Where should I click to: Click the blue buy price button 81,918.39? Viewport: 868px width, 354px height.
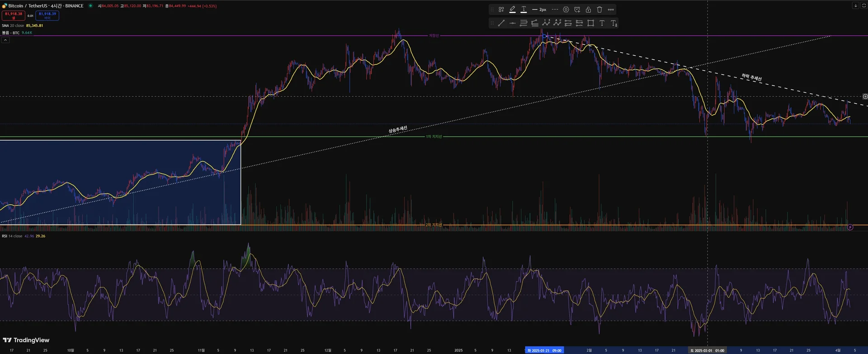coord(47,15)
